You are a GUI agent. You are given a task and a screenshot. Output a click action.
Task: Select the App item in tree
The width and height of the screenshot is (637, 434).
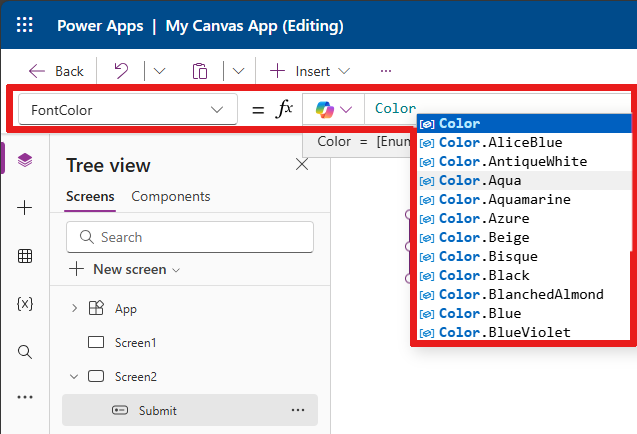(126, 309)
